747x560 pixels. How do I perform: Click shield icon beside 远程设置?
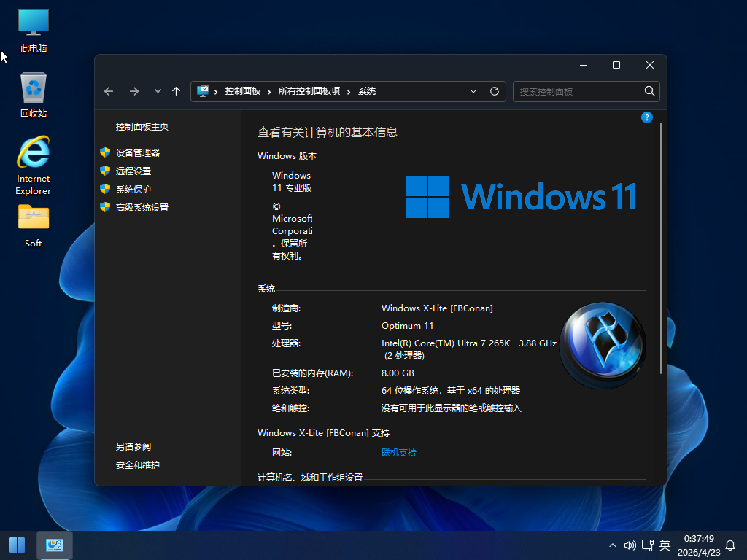[105, 171]
